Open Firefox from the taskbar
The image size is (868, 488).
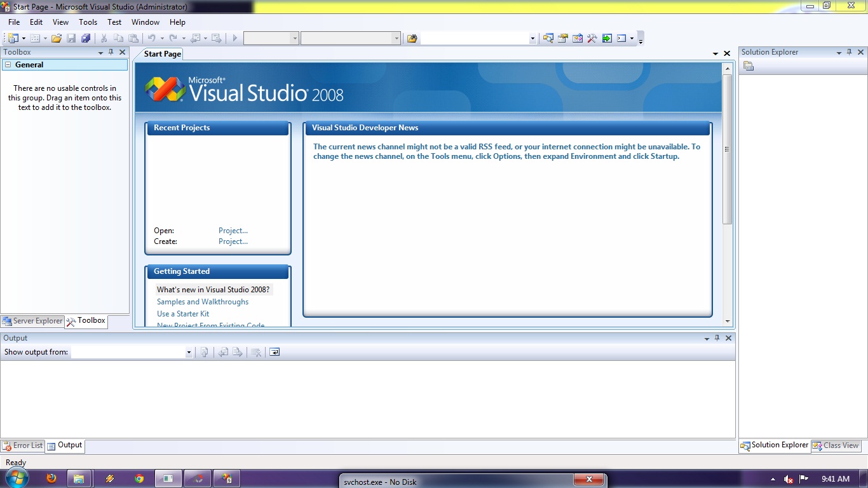coord(52,478)
